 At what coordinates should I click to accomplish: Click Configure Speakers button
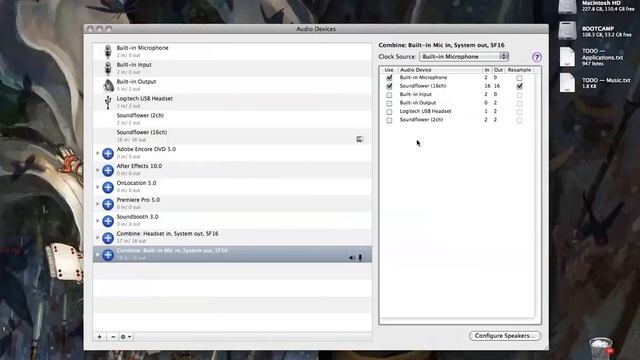(505, 336)
